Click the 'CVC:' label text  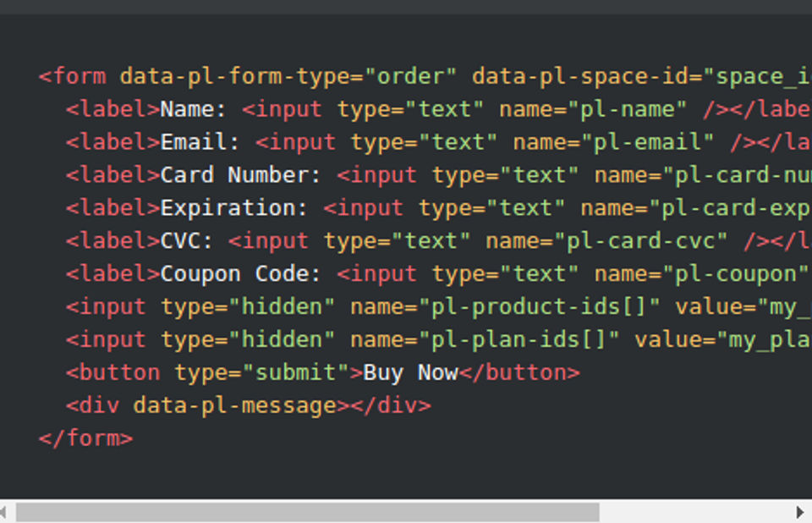186,241
